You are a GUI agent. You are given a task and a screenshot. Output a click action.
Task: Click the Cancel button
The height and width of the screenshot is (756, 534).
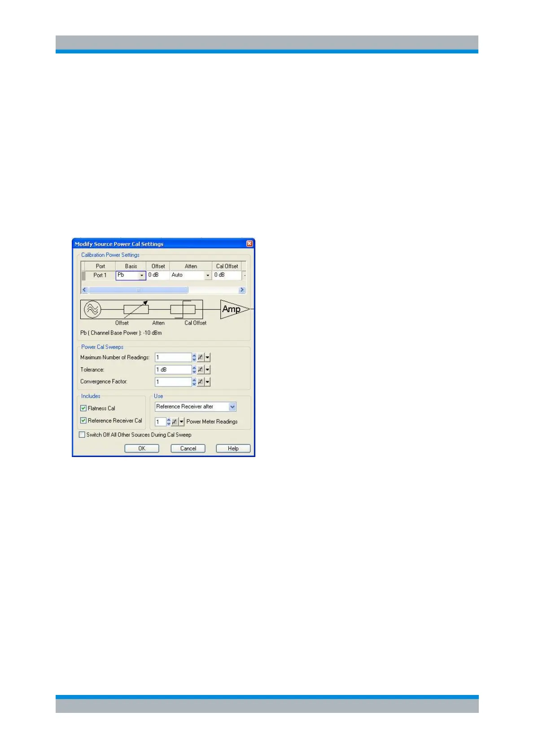188,448
